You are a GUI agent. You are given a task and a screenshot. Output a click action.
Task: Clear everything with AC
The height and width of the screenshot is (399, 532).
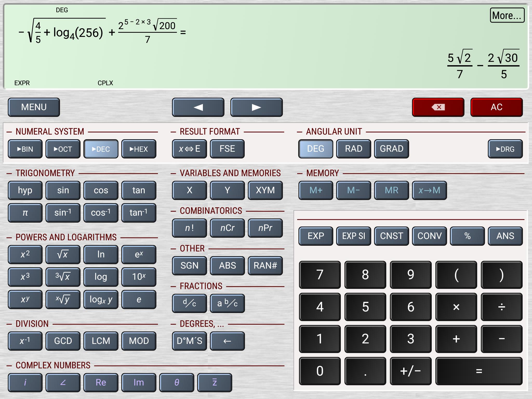point(496,107)
